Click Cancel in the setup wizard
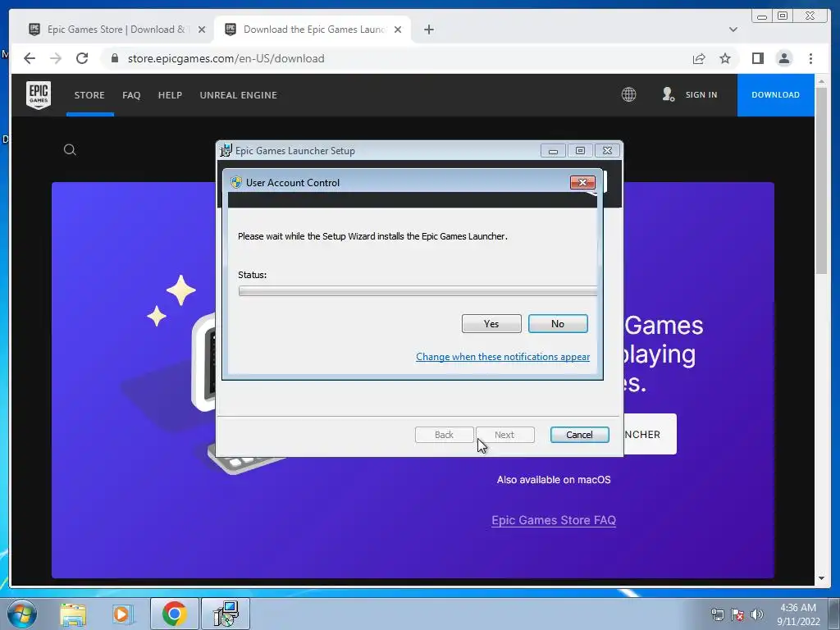840x630 pixels. click(580, 435)
